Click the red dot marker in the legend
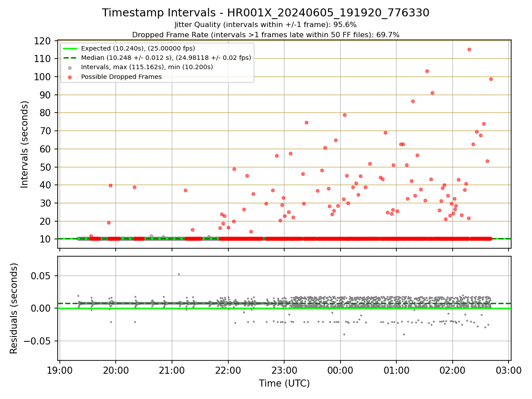Screen dimensions: 532x399 click(70, 77)
